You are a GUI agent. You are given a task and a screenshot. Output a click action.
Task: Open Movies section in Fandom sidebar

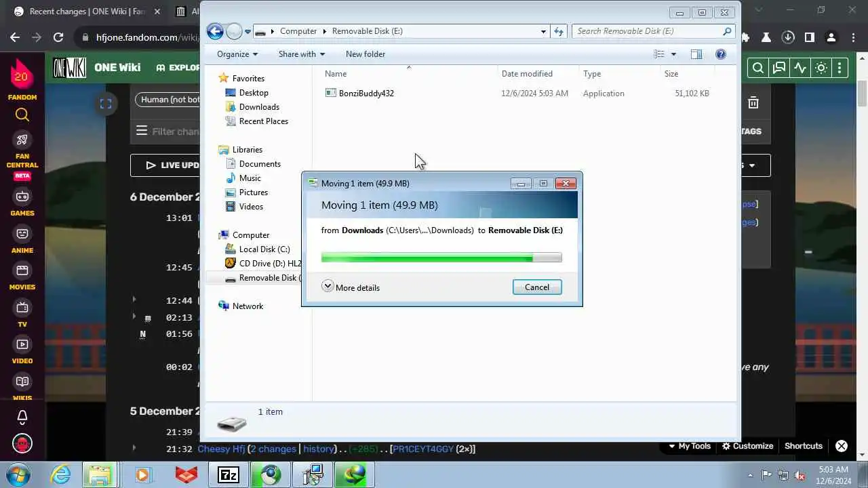(x=22, y=276)
